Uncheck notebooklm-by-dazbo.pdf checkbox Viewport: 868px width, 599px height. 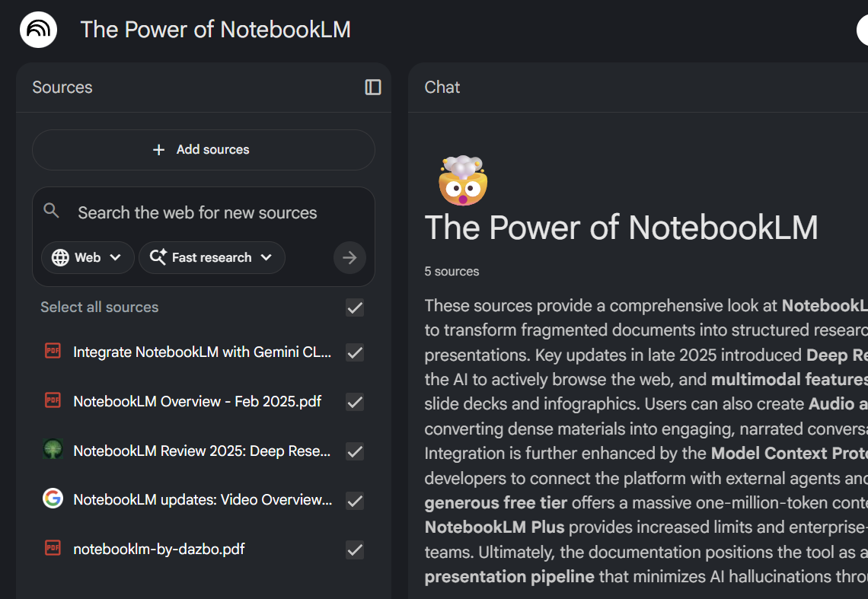pyautogui.click(x=355, y=550)
